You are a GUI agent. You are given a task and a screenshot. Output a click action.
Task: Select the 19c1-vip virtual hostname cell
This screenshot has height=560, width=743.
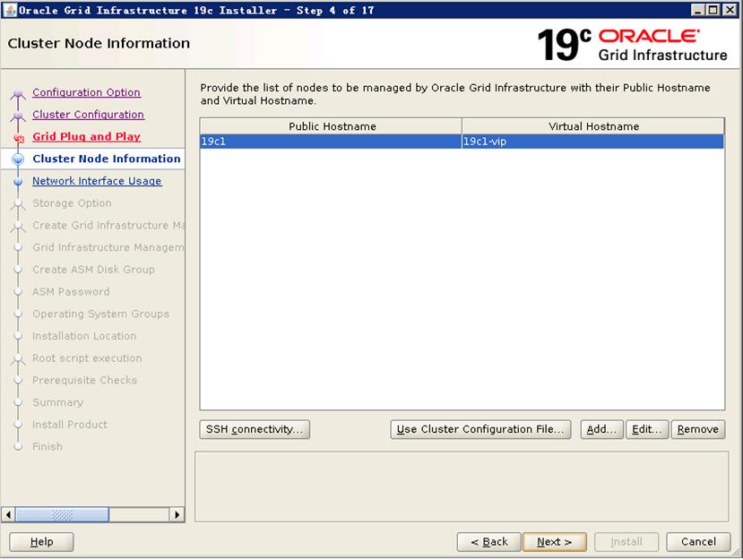tap(592, 142)
